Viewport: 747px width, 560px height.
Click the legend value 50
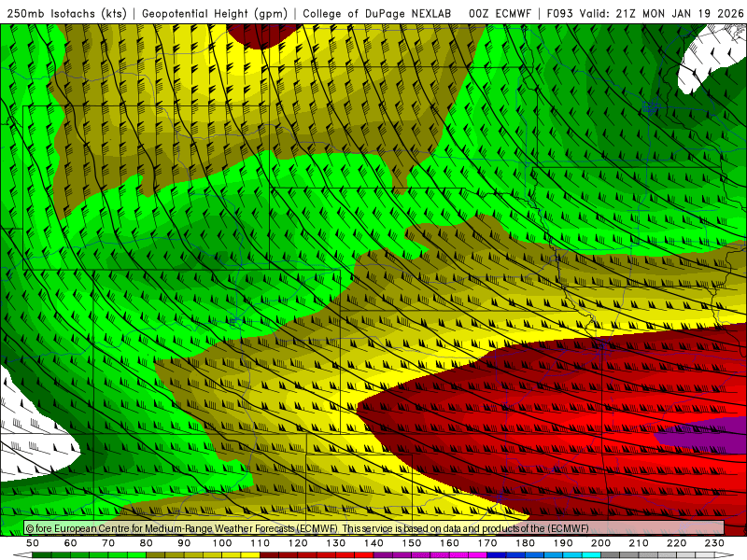33,543
